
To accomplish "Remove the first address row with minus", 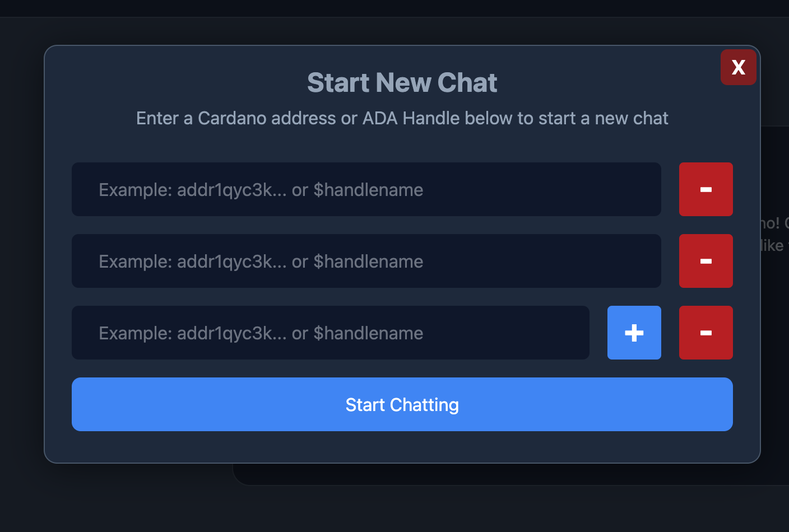I will coord(706,189).
